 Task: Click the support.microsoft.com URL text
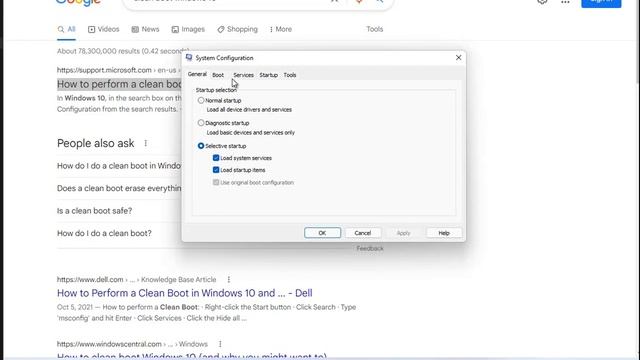point(104,70)
